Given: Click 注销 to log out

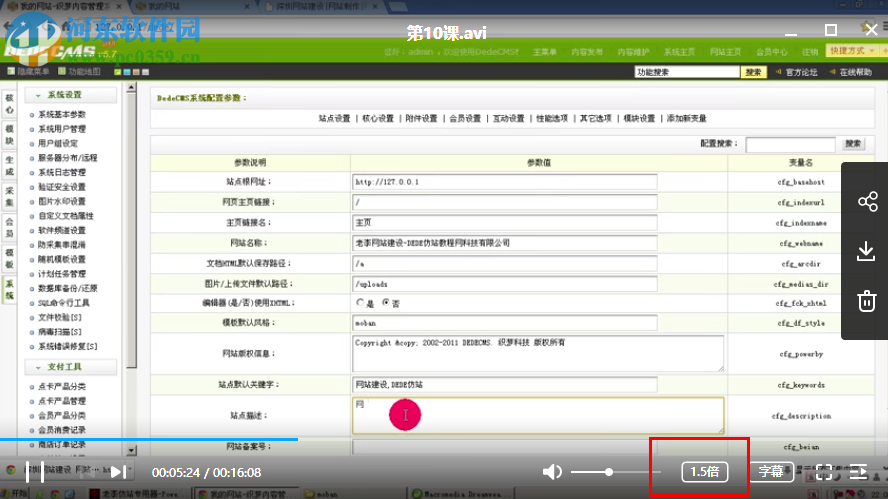Looking at the screenshot, I should click(x=810, y=52).
